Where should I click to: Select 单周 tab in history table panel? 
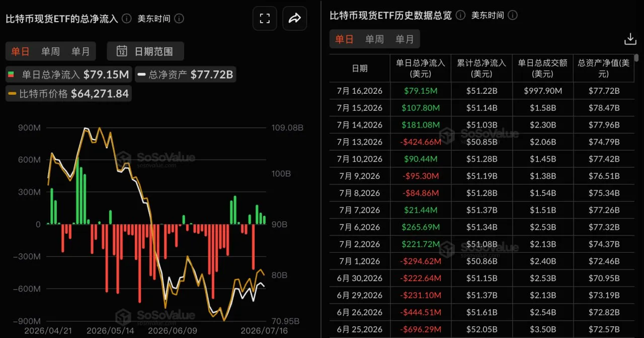coord(374,39)
